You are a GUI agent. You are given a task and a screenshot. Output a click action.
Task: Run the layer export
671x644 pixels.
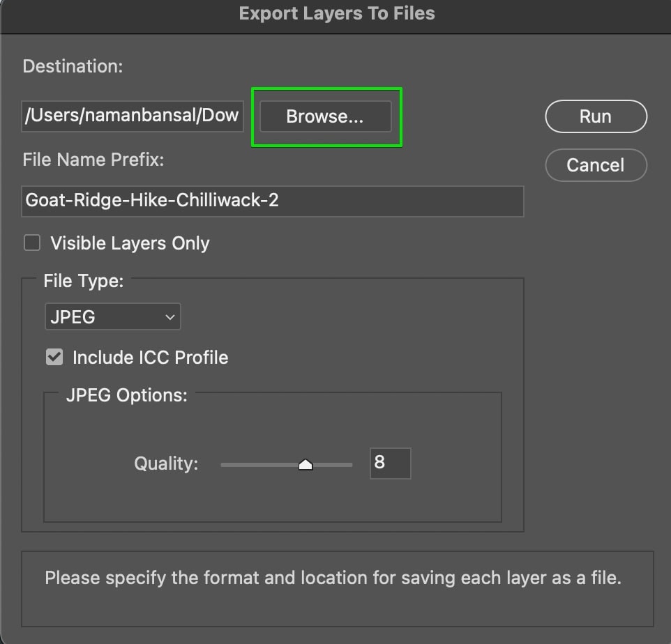[596, 116]
